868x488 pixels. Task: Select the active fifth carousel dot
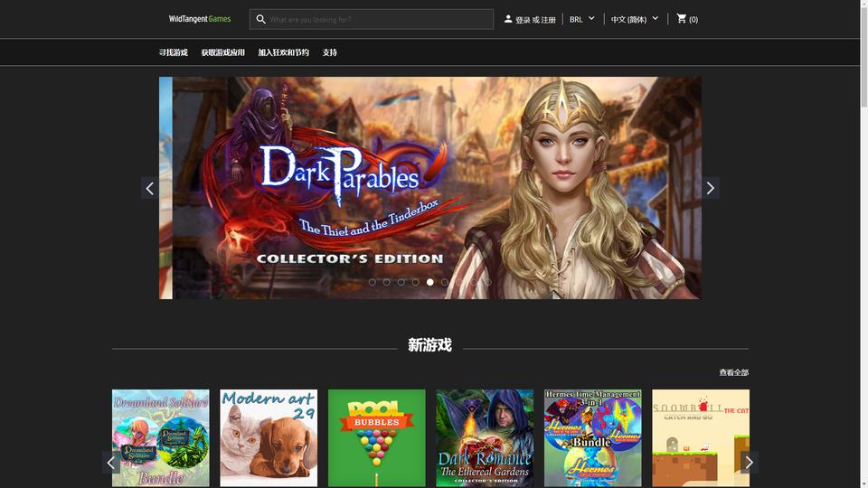[x=430, y=282]
